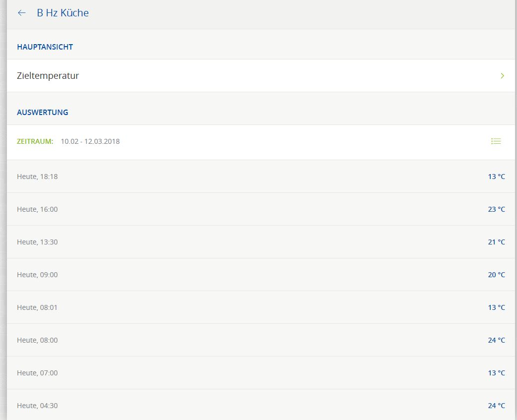
Task: Select the HAUPTANSICHT section header
Action: click(x=45, y=47)
